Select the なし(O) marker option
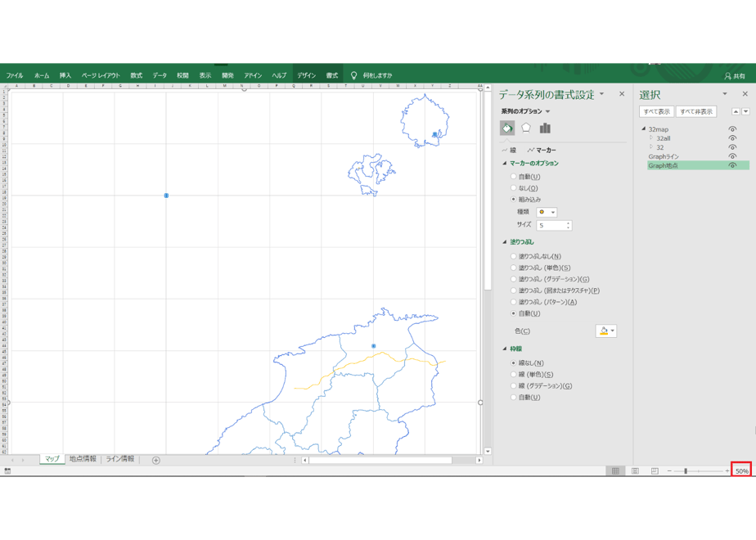Screen dimensions: 756x540 (514, 188)
